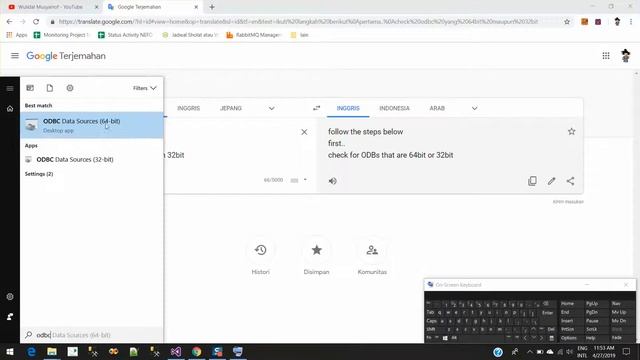Listen to the translated text
The height and width of the screenshot is (360, 640).
(333, 181)
